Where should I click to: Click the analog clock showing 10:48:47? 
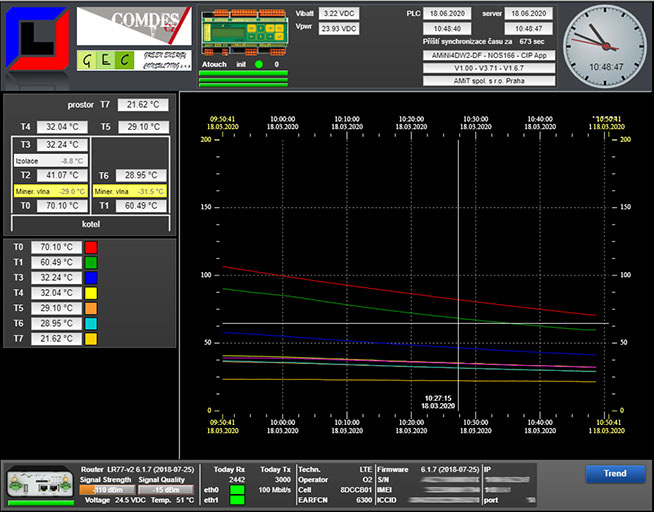606,47
